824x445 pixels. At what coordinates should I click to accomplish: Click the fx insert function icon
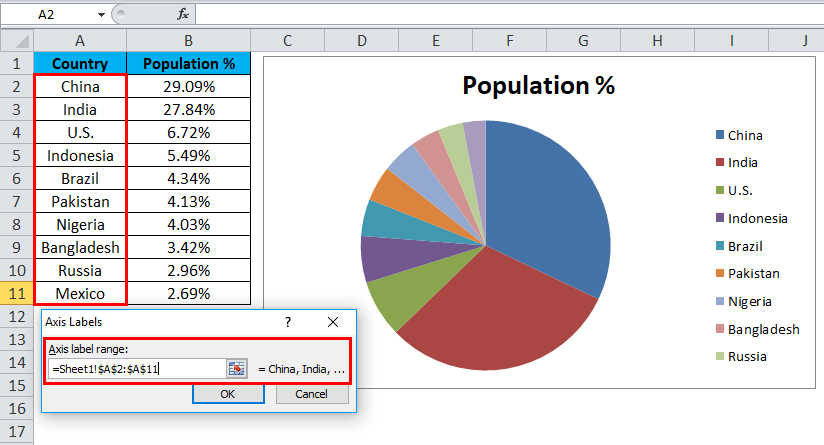(182, 14)
